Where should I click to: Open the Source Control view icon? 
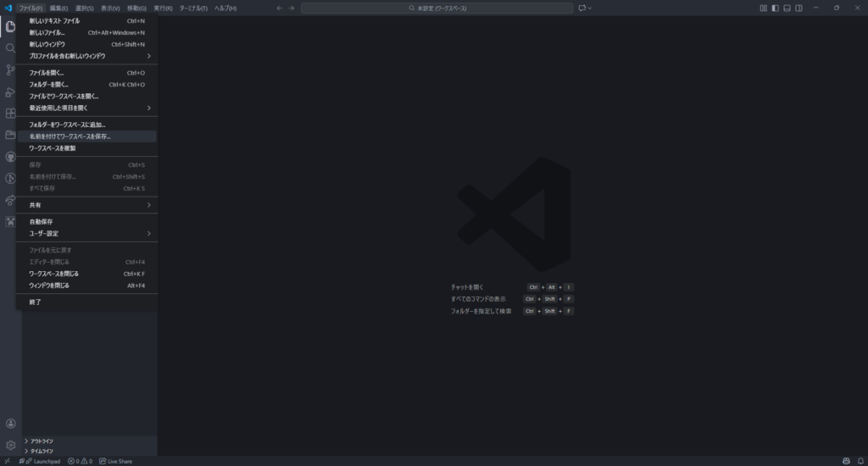11,70
